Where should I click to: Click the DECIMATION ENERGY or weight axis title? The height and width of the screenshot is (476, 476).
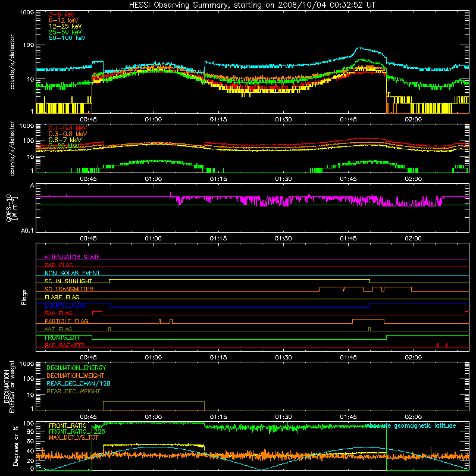(x=9, y=386)
